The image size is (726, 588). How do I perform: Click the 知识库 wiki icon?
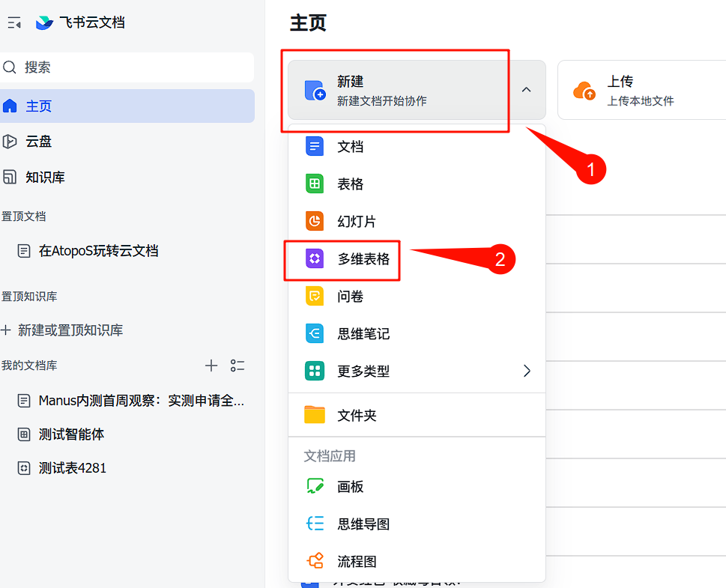pos(10,177)
